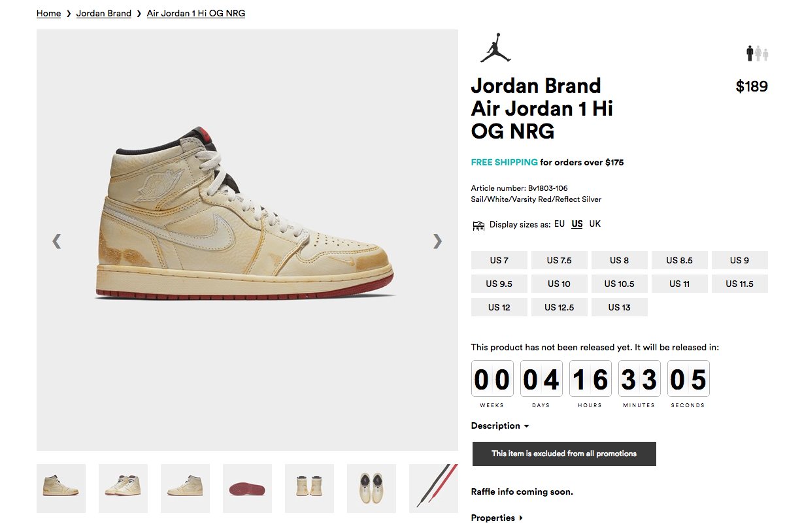Image resolution: width=802 pixels, height=532 pixels.
Task: Choose size US 10.5
Action: click(x=620, y=284)
